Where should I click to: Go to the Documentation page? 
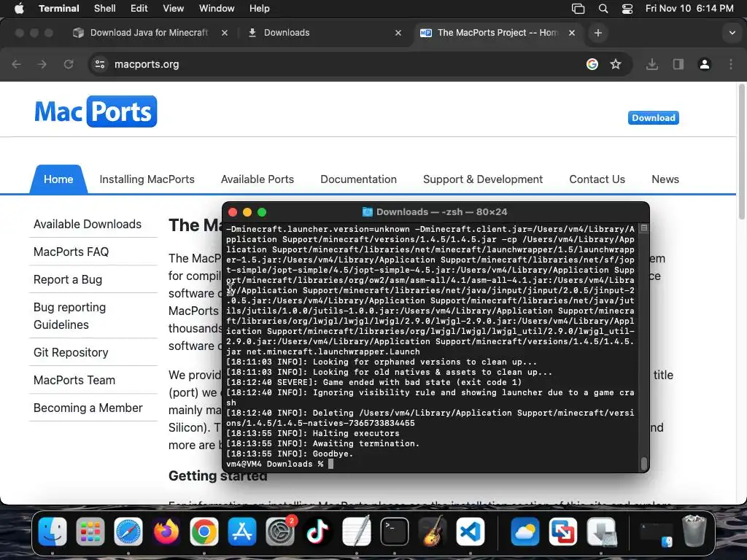(358, 179)
